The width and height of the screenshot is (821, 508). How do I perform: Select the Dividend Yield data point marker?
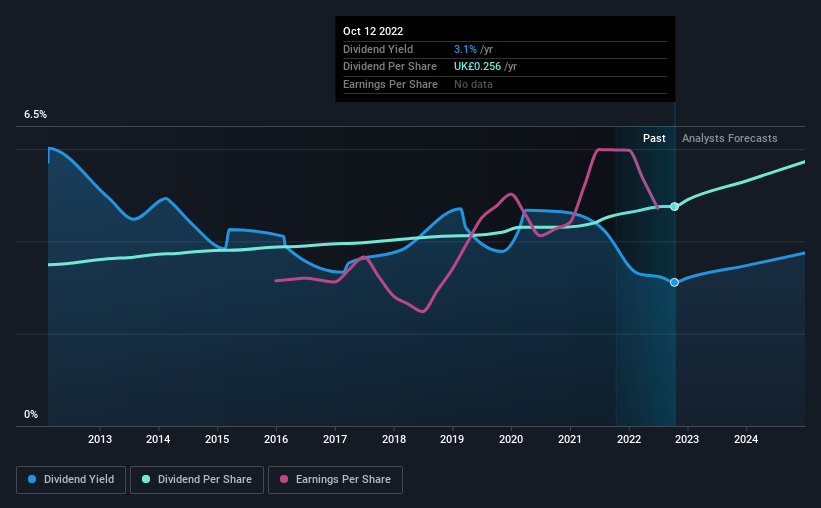(x=674, y=282)
